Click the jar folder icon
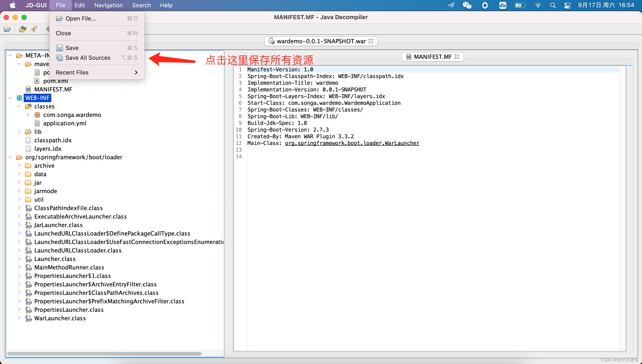The width and height of the screenshot is (642, 364). click(28, 183)
